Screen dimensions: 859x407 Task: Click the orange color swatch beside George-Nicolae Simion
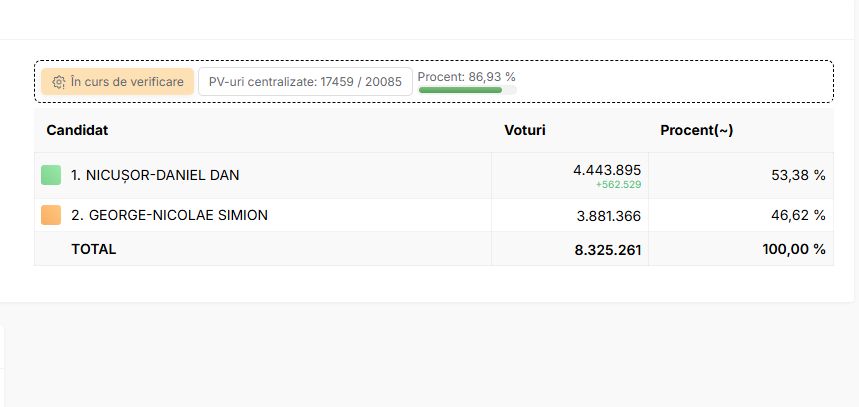(x=51, y=215)
